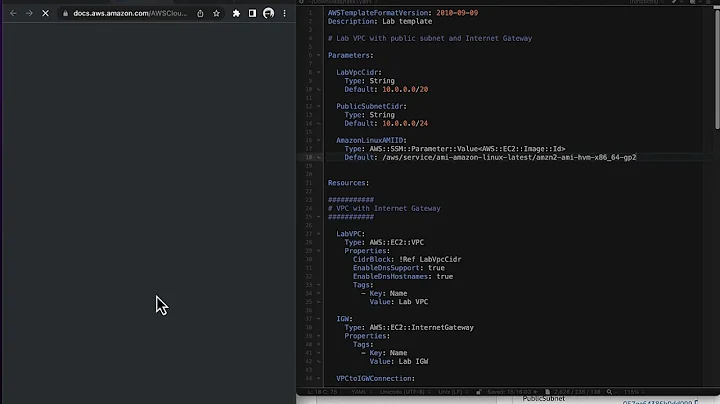
Task: Open the Unix (LF) line-ending selector
Action: [x=453, y=392]
